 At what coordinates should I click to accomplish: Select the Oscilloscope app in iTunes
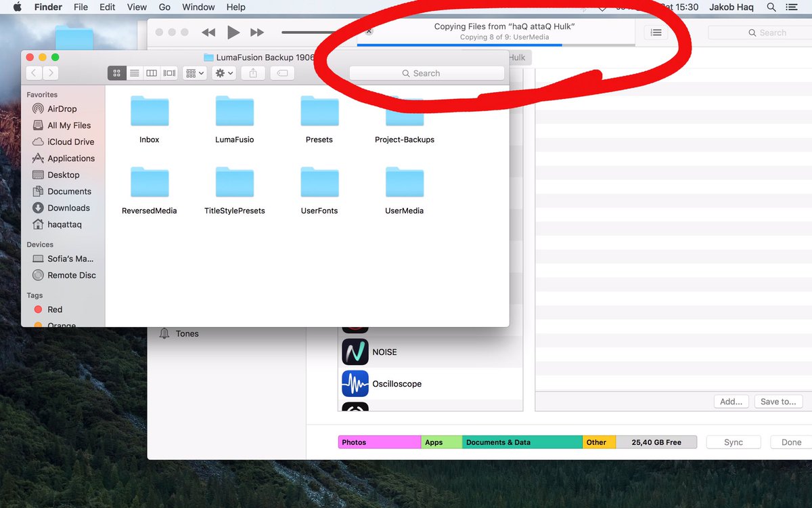430,383
